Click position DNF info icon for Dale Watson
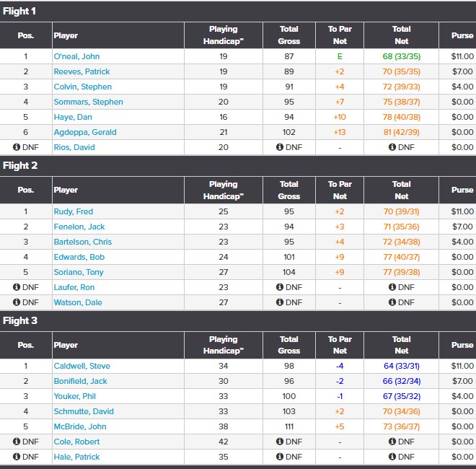This screenshot has height=469, width=476. (16, 302)
